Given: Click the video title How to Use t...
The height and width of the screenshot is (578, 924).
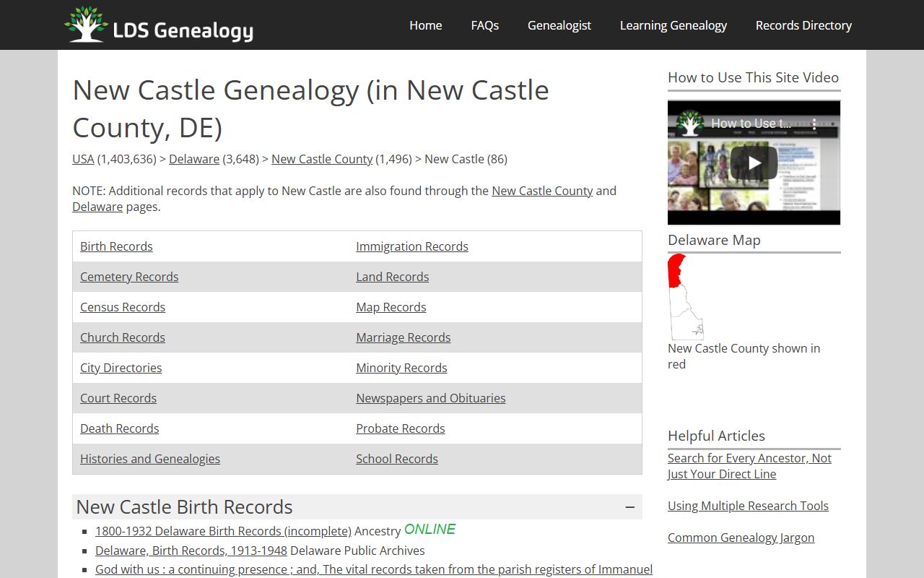Looking at the screenshot, I should point(751,124).
